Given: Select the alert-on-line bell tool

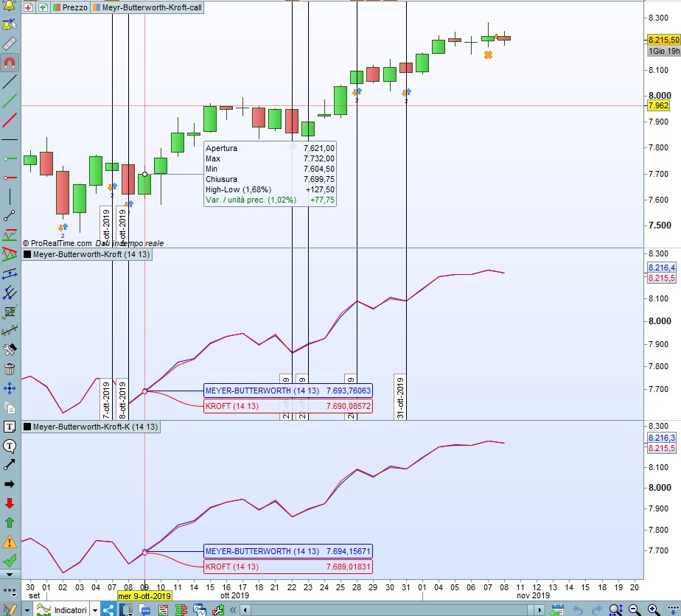Looking at the screenshot, I should click(x=9, y=24).
